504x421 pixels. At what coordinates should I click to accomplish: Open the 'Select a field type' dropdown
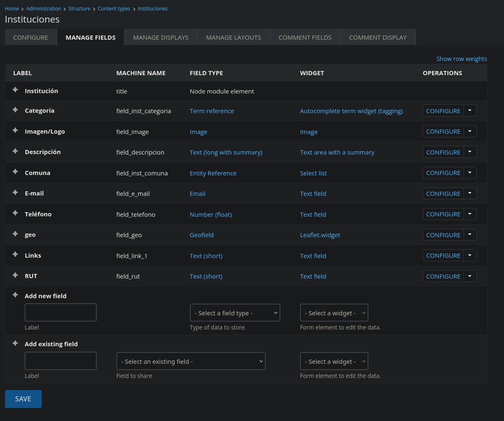tap(234, 313)
